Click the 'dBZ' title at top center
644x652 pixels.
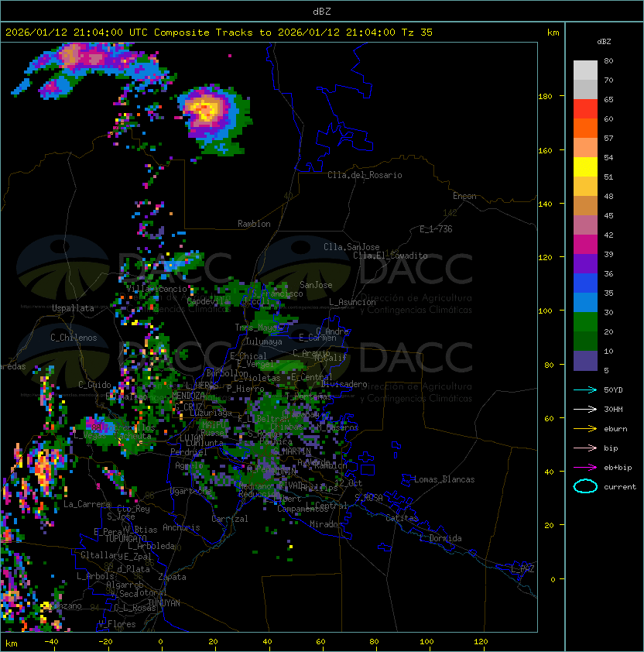pyautogui.click(x=322, y=11)
